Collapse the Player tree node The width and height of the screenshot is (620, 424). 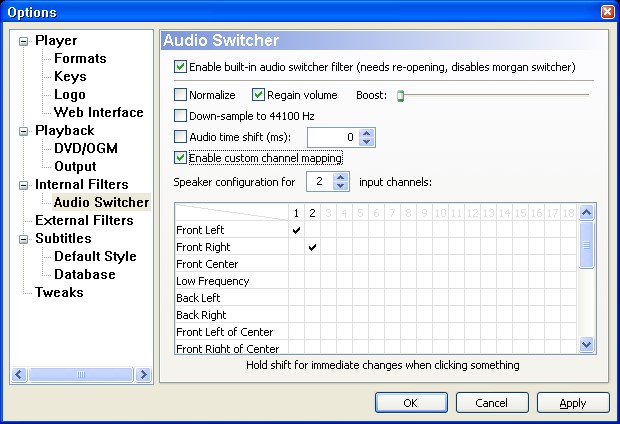24,41
